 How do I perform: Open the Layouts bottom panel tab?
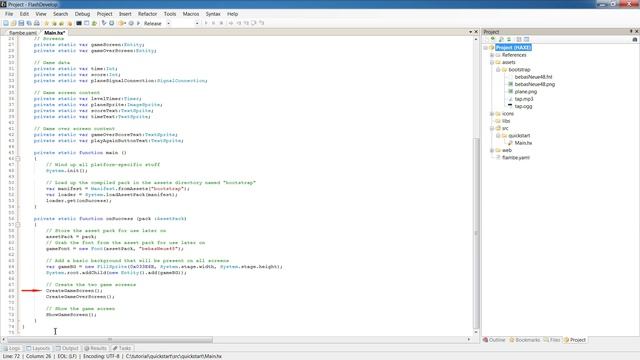point(38,348)
